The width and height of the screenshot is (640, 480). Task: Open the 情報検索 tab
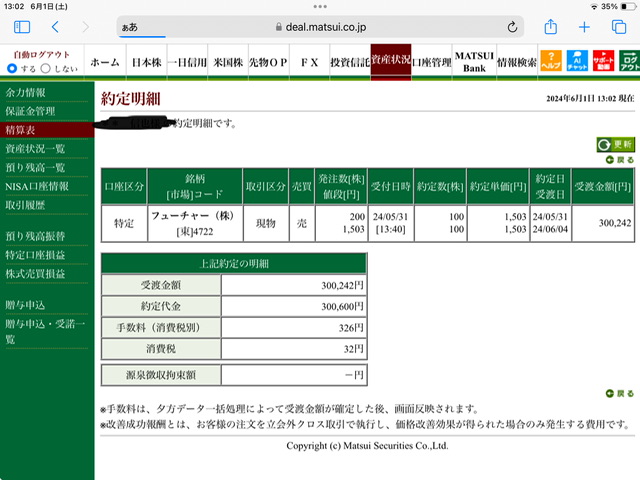[517, 62]
